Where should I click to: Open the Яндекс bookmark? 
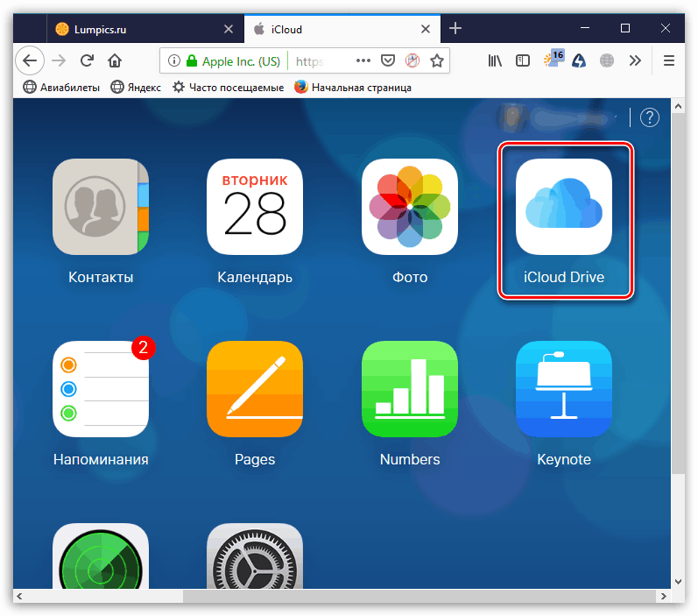(136, 88)
